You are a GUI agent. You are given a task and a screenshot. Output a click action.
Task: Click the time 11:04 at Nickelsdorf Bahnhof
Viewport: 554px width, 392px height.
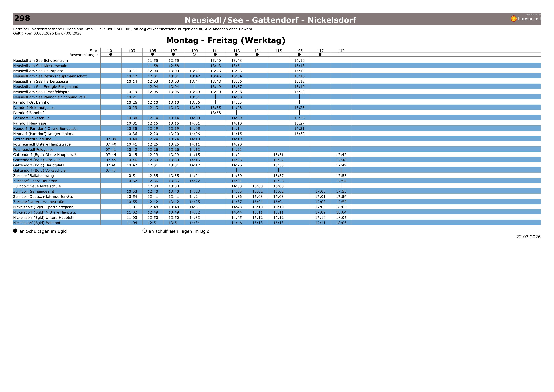point(132,223)
